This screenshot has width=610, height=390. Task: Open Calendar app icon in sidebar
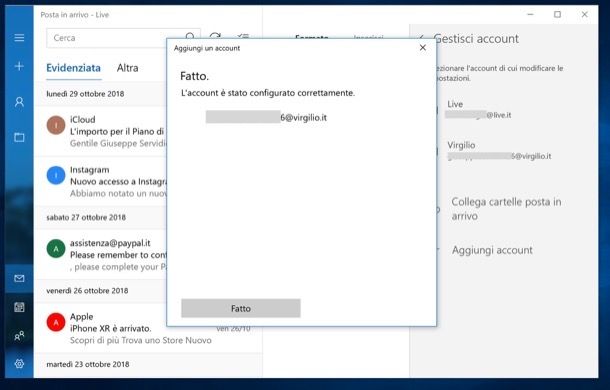tap(19, 307)
